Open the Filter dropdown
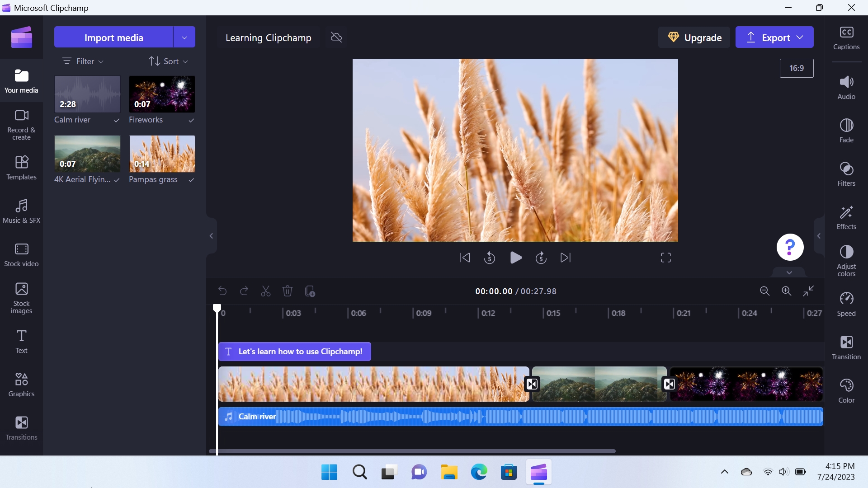Screen dimensions: 868x488 tap(83, 61)
